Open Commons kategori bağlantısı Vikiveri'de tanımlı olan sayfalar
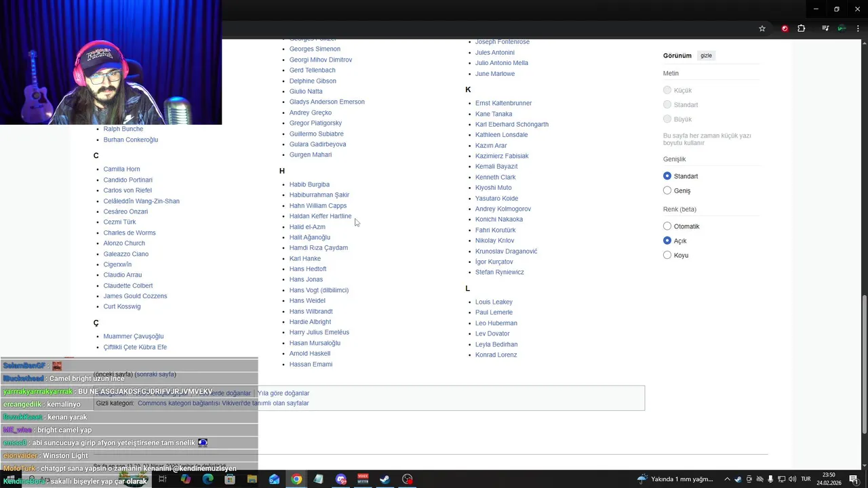The image size is (868, 488). [x=223, y=403]
